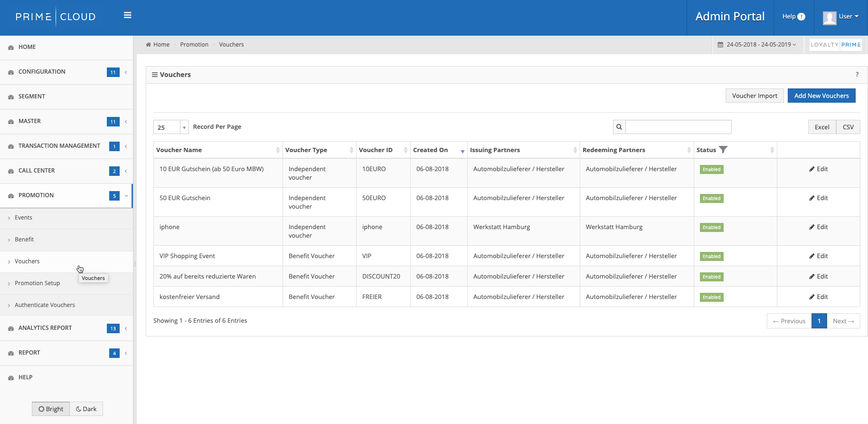868x424 pixels.
Task: Click the voucher search input field
Action: pos(679,127)
